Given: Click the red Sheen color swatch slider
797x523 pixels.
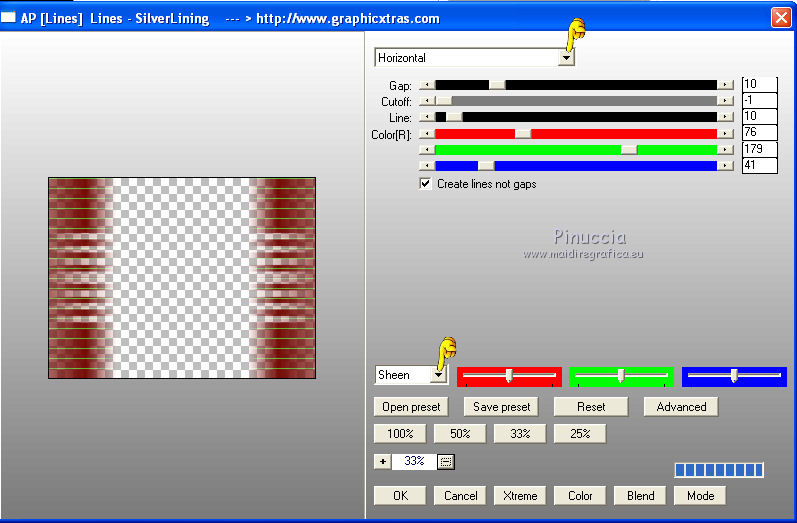Looking at the screenshot, I should click(509, 376).
